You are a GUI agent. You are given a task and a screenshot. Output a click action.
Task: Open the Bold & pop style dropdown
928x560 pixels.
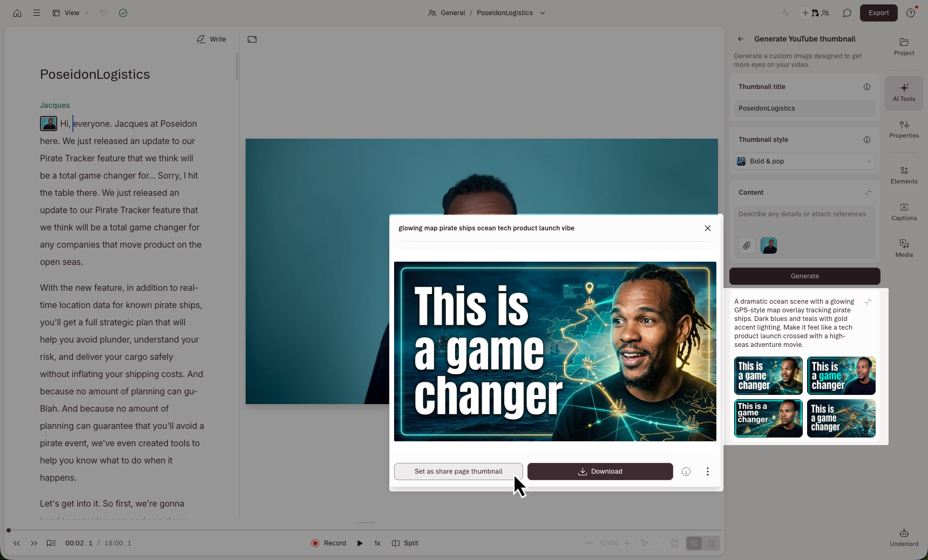pos(804,161)
